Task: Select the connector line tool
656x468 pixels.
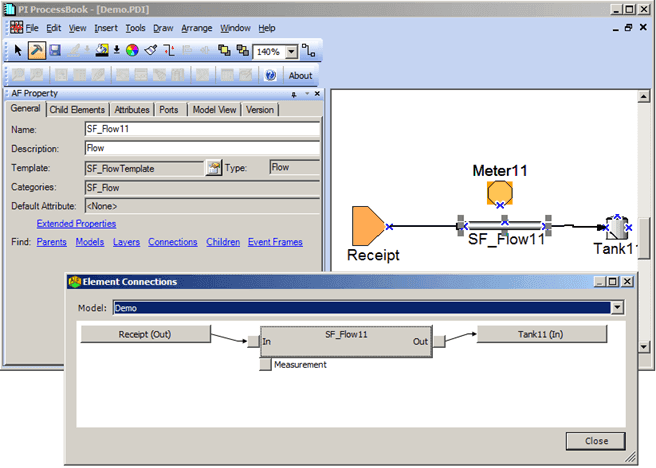Action: (x=309, y=51)
